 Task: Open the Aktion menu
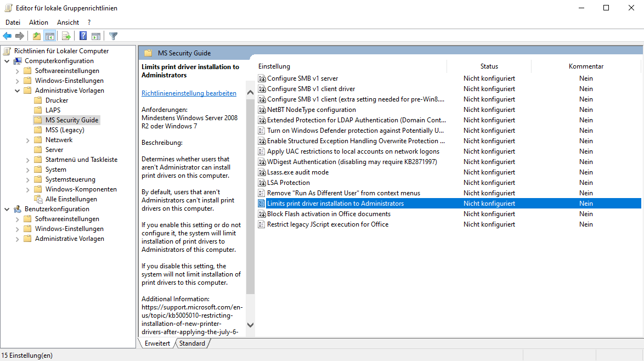point(38,22)
